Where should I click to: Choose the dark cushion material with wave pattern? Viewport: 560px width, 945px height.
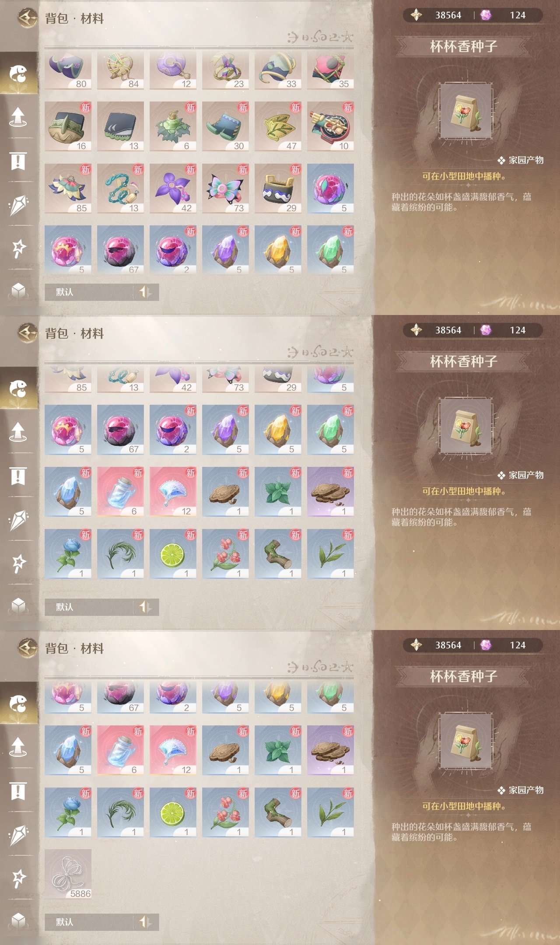pos(120,126)
